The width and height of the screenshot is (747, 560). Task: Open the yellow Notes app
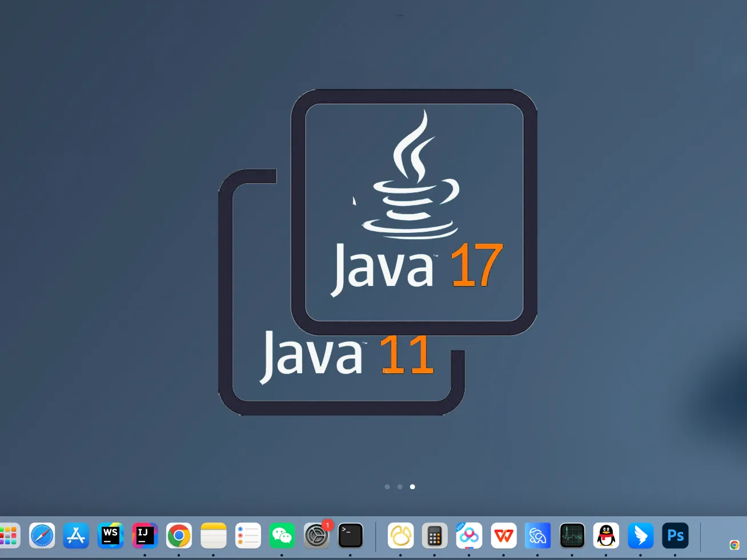pos(214,535)
